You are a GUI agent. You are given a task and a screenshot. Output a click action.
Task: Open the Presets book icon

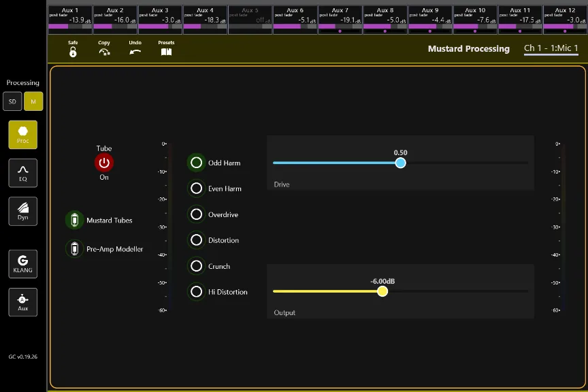point(166,52)
